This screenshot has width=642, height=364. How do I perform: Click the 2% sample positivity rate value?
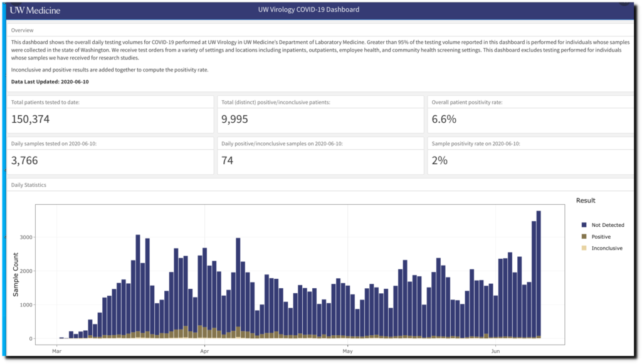[439, 161]
